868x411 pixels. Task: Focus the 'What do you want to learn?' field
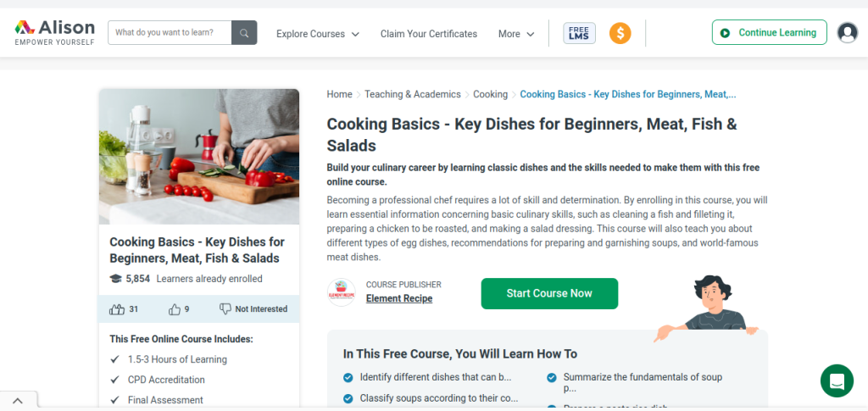[170, 33]
